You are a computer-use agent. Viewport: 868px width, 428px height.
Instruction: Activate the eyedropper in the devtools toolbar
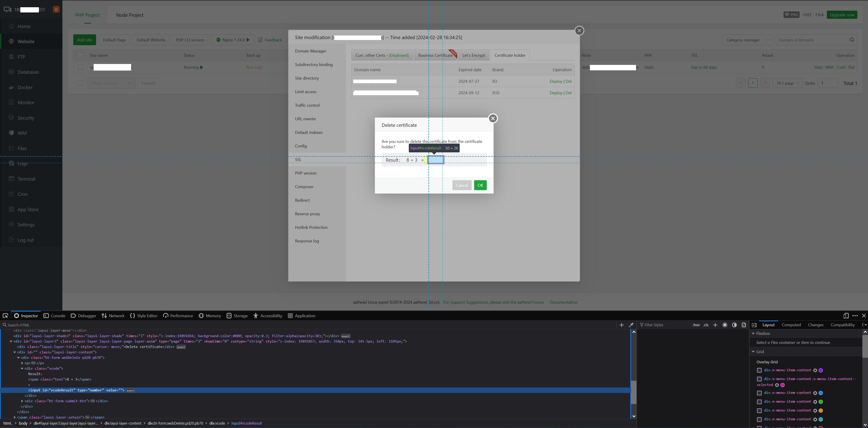coord(631,325)
